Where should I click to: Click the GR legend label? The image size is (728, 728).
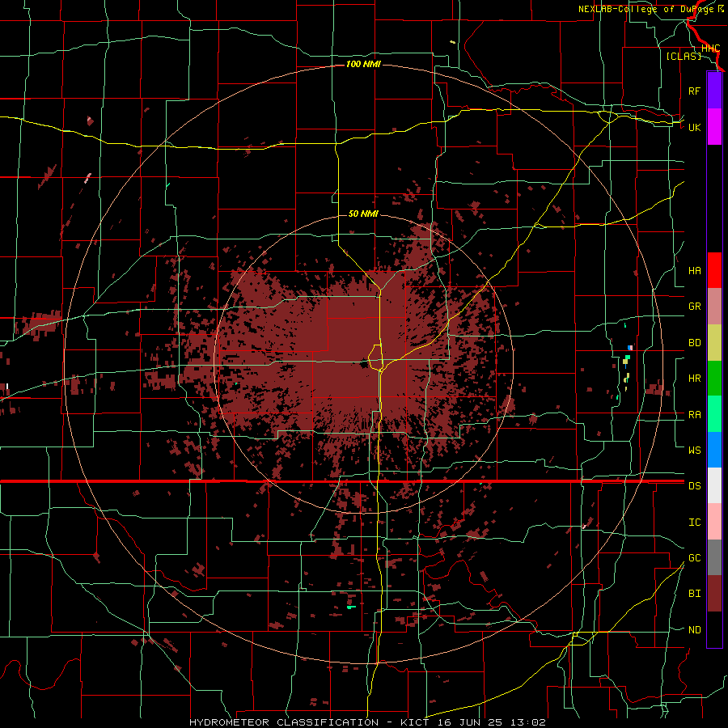click(x=694, y=307)
